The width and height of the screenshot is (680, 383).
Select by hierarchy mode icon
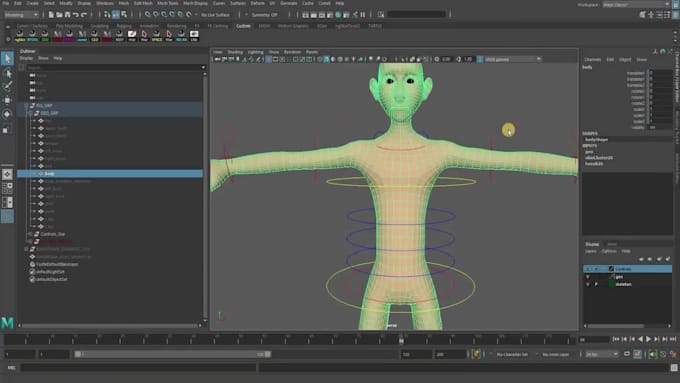pyautogui.click(x=107, y=15)
